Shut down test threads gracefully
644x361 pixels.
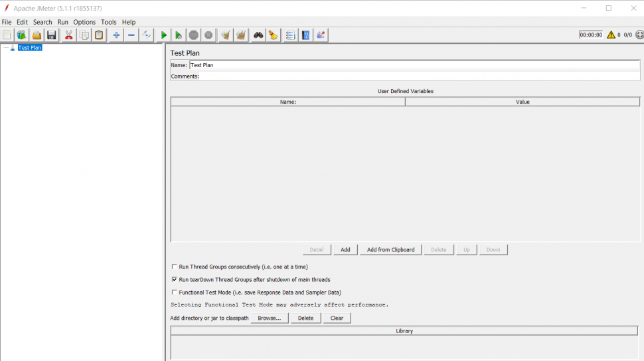pos(208,35)
